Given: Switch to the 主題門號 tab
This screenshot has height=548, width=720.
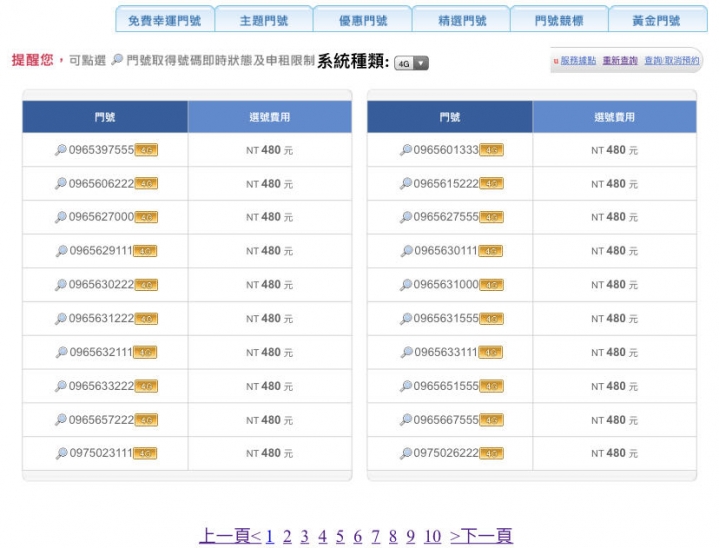Looking at the screenshot, I should click(264, 19).
